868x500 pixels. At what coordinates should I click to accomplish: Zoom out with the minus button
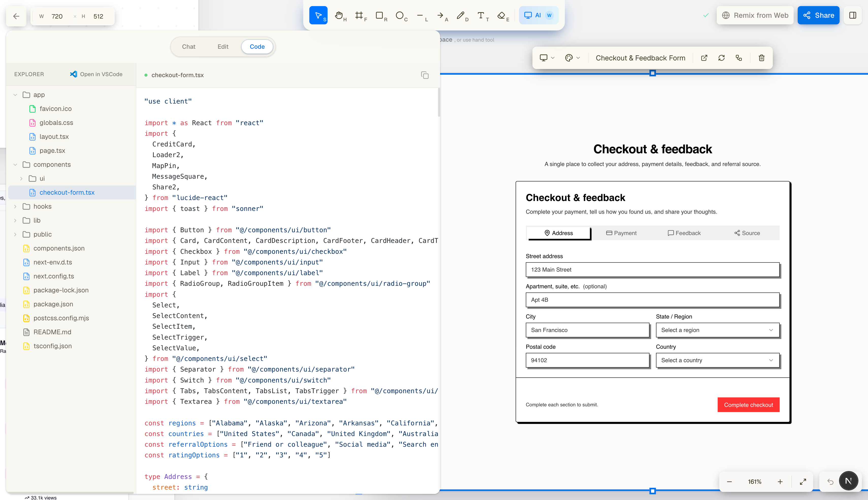tap(729, 482)
